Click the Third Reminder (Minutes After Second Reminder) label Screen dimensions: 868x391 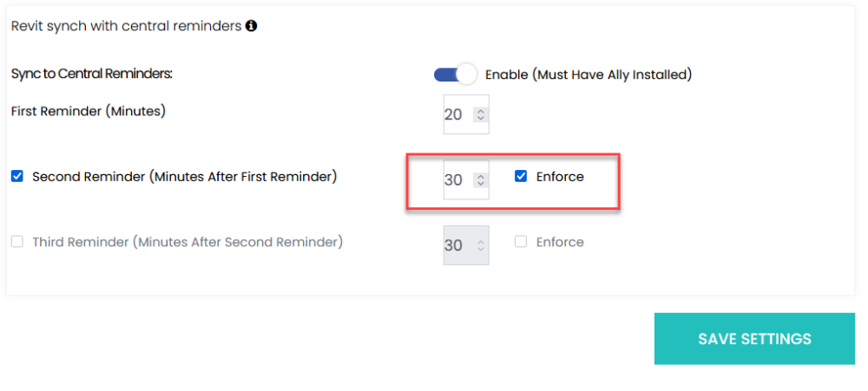[187, 243]
